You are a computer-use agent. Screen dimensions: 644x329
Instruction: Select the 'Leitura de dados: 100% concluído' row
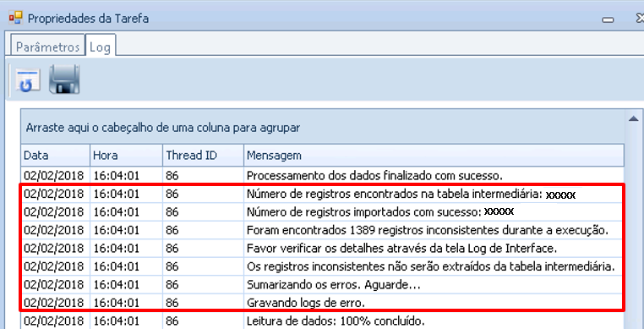[x=322, y=321]
